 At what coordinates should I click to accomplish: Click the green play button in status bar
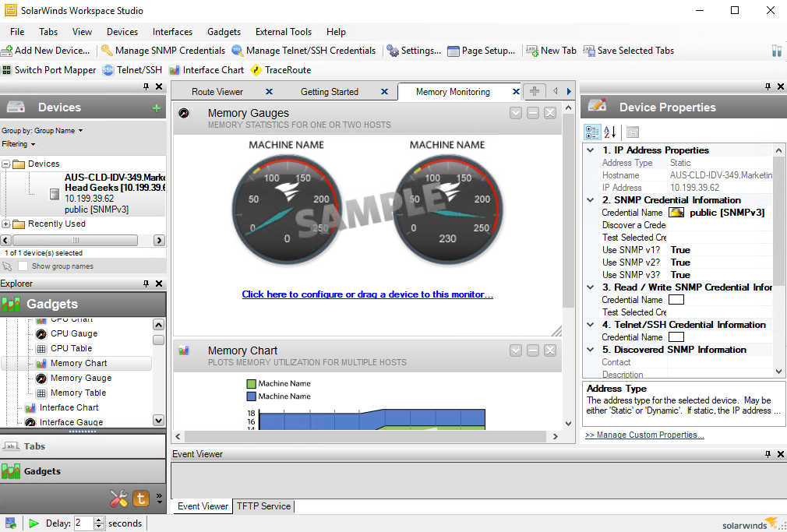[x=34, y=523]
